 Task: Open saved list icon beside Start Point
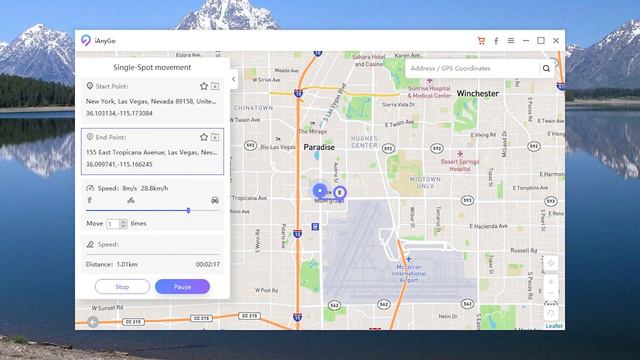tap(215, 86)
